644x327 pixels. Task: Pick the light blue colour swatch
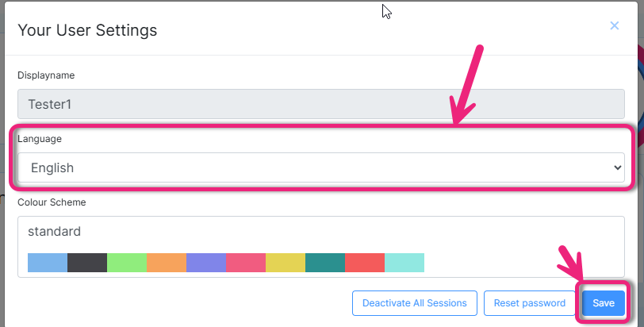click(x=48, y=263)
